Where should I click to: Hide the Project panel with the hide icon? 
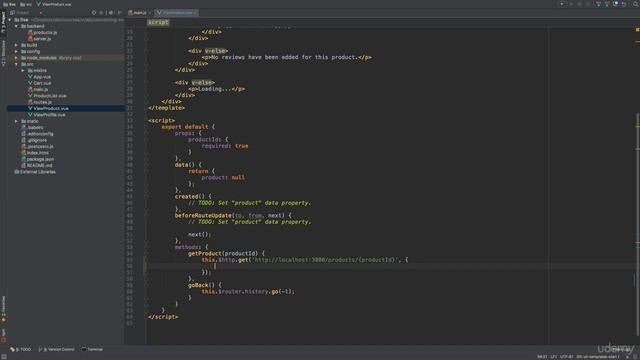(119, 13)
